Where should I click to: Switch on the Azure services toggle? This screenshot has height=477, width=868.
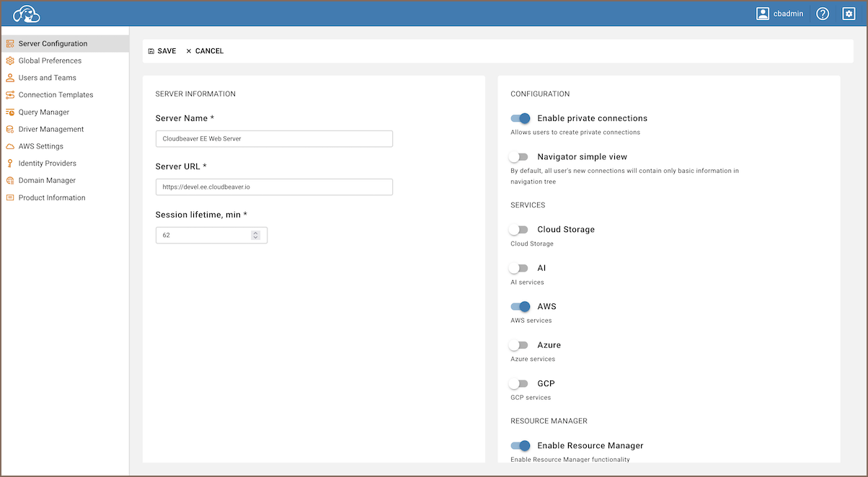pos(518,345)
